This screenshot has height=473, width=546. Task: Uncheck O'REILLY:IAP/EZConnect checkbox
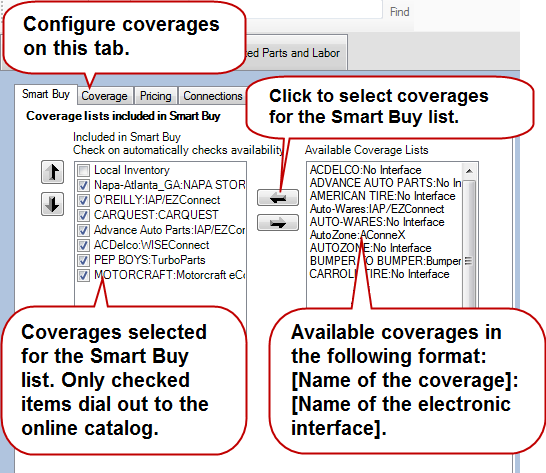coord(84,200)
